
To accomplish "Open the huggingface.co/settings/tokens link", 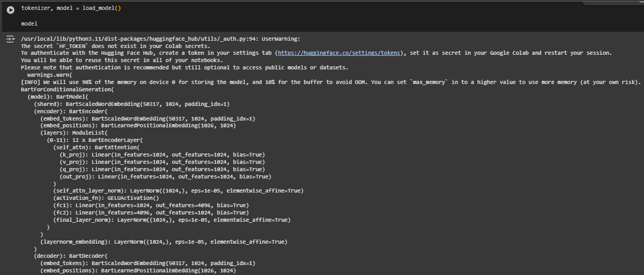I will 340,53.
